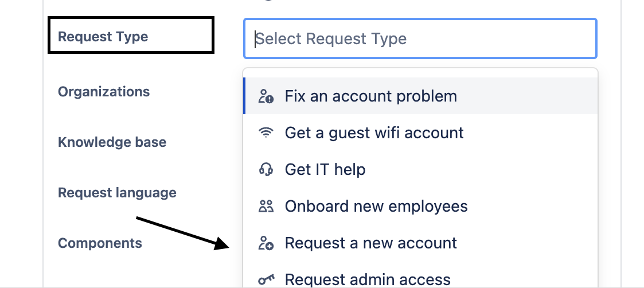Click the Request language field label
The width and height of the screenshot is (644, 288).
click(117, 193)
